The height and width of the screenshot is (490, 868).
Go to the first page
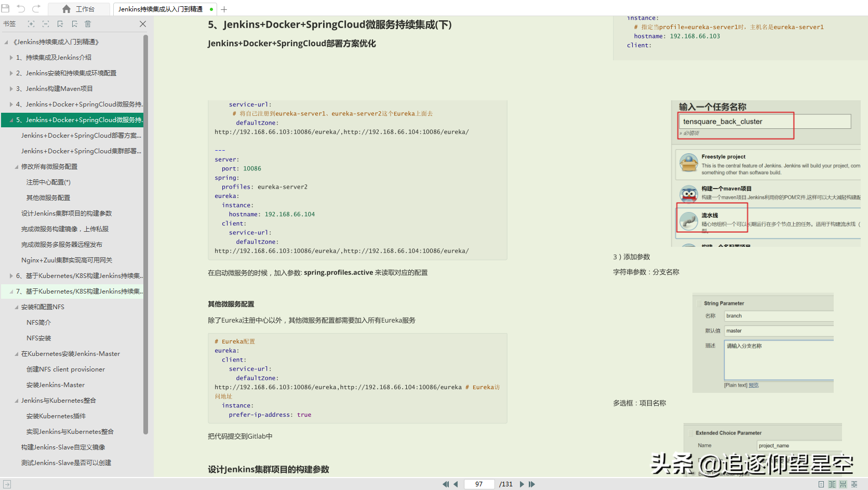(x=446, y=484)
